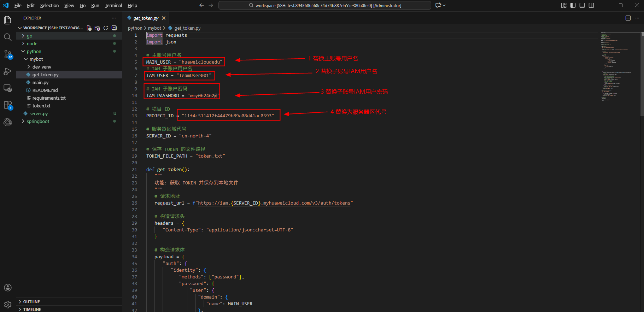Open the Go menu
This screenshot has width=644, height=312.
point(83,5)
